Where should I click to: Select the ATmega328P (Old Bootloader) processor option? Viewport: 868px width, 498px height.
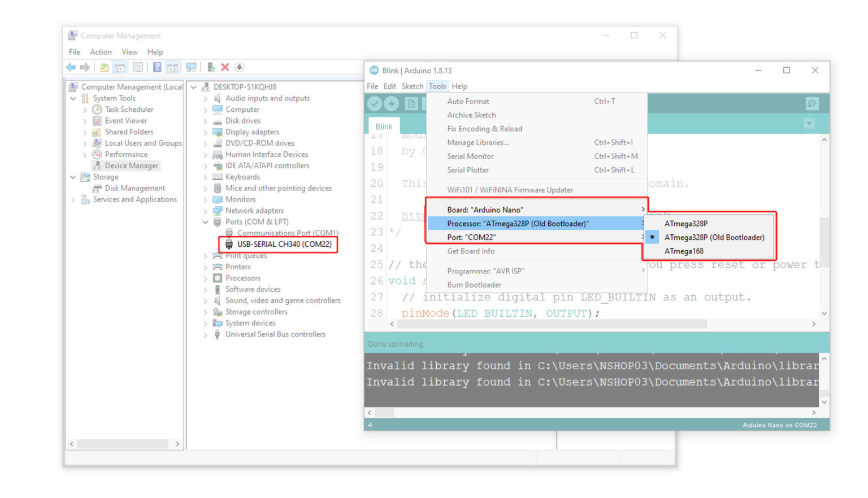click(714, 238)
